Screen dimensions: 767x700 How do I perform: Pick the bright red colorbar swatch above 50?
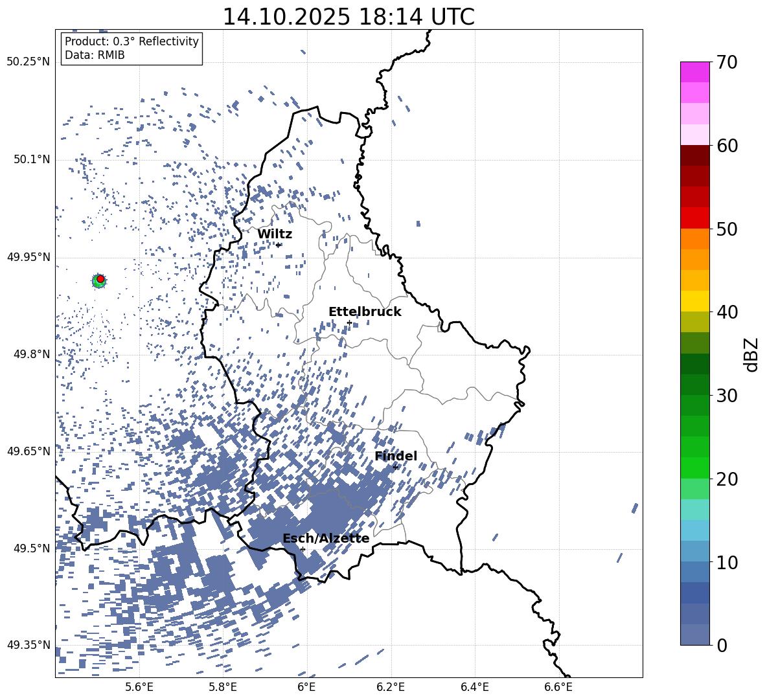[x=695, y=218]
